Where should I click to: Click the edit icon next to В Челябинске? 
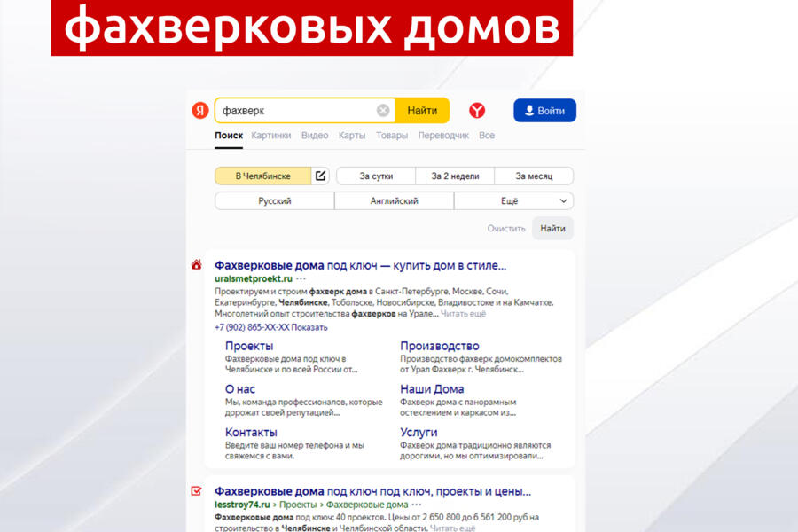click(321, 175)
